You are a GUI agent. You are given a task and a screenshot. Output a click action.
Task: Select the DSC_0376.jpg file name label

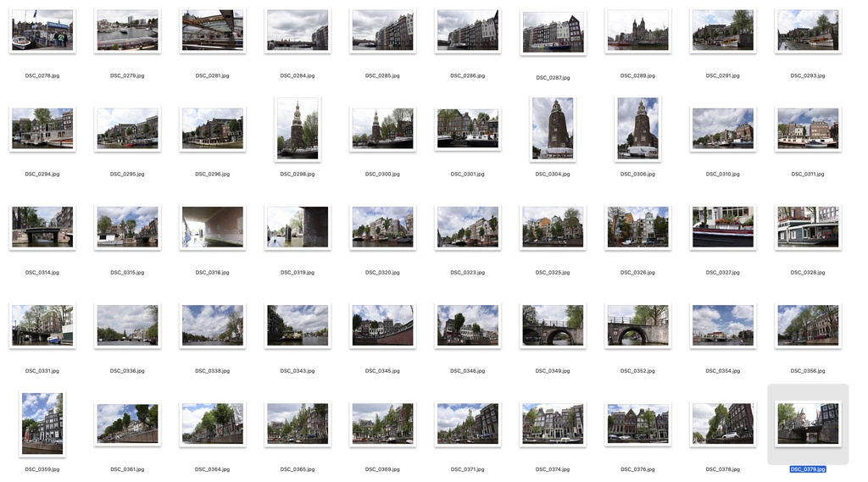tap(637, 469)
